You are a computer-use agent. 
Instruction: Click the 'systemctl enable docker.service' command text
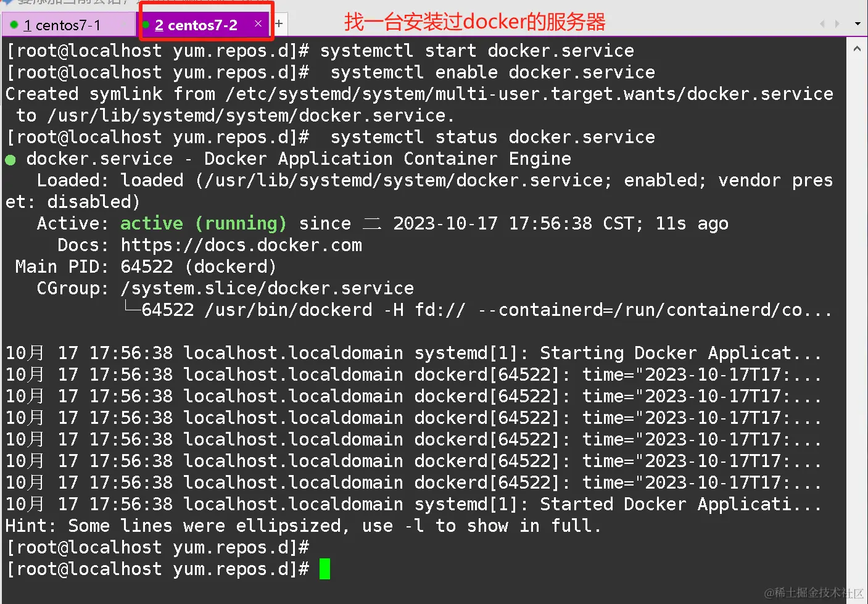(x=493, y=72)
